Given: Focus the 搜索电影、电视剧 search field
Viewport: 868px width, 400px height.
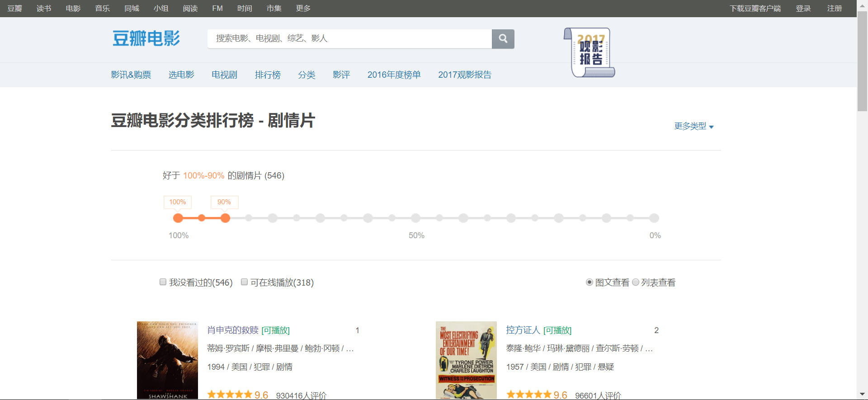Looking at the screenshot, I should [x=349, y=39].
